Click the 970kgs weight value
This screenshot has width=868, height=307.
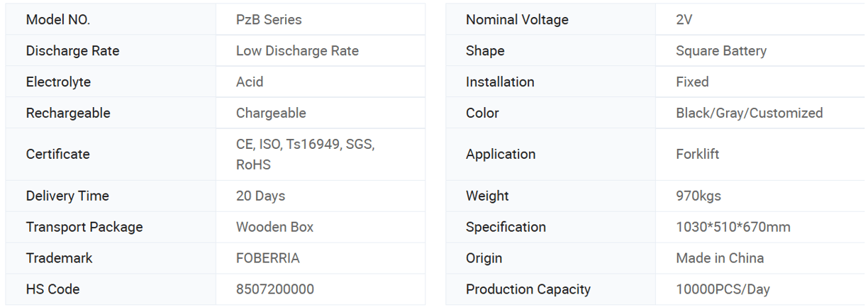[x=699, y=196]
